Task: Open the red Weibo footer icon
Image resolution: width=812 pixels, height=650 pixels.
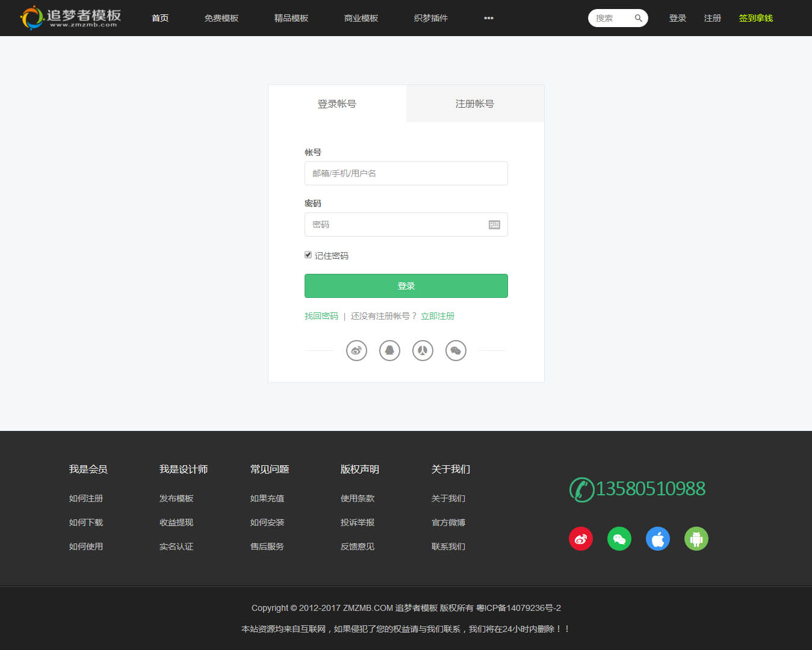Action: pos(581,539)
